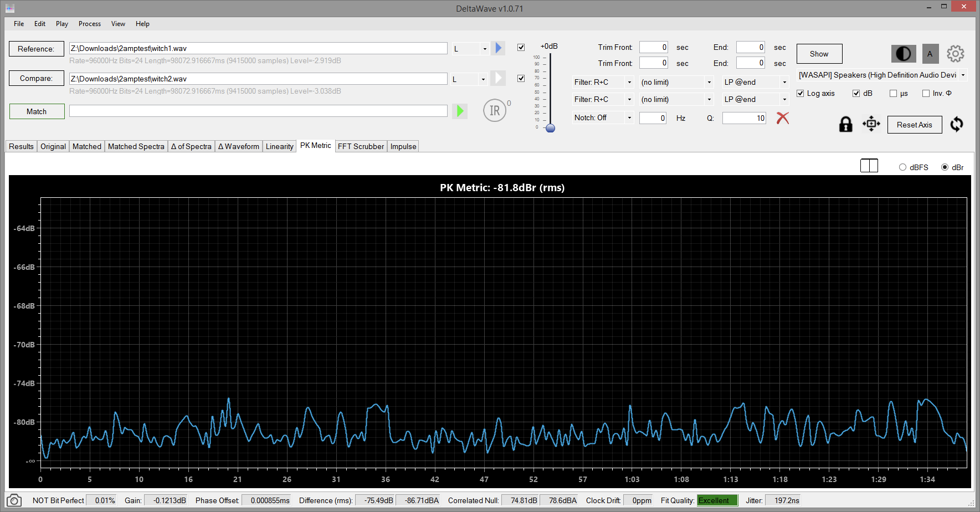
Task: Switch to the Matched Spectra tab
Action: pyautogui.click(x=136, y=146)
